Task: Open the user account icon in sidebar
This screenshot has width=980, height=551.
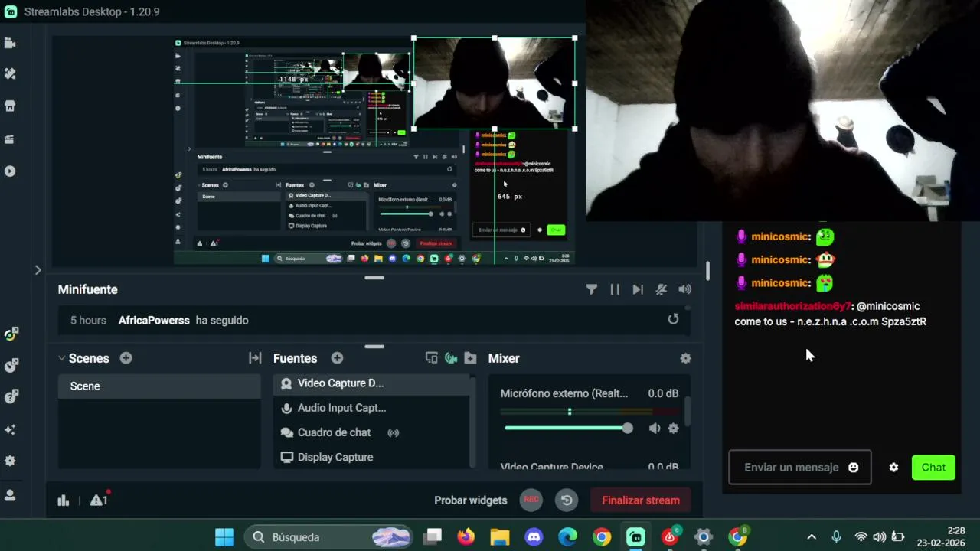Action: [10, 495]
